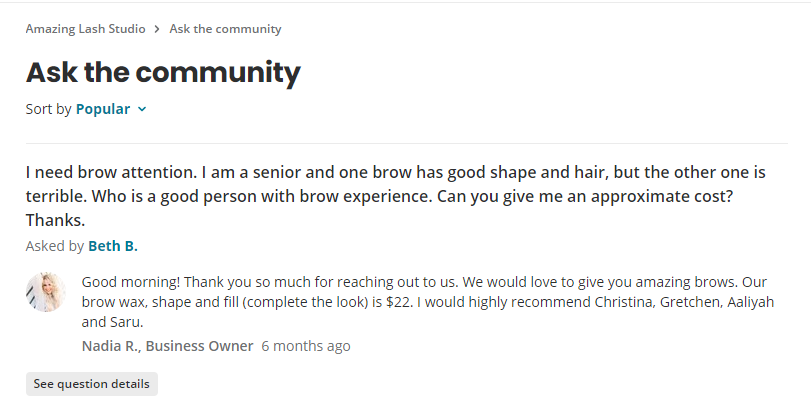
Task: Click the large Ask the community heading
Action: [163, 72]
